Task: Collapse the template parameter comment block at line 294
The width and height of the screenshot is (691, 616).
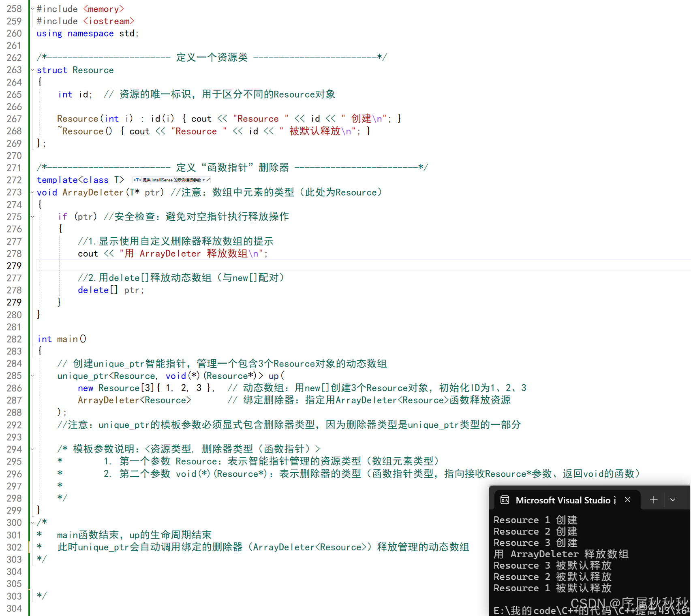Action: pyautogui.click(x=32, y=449)
